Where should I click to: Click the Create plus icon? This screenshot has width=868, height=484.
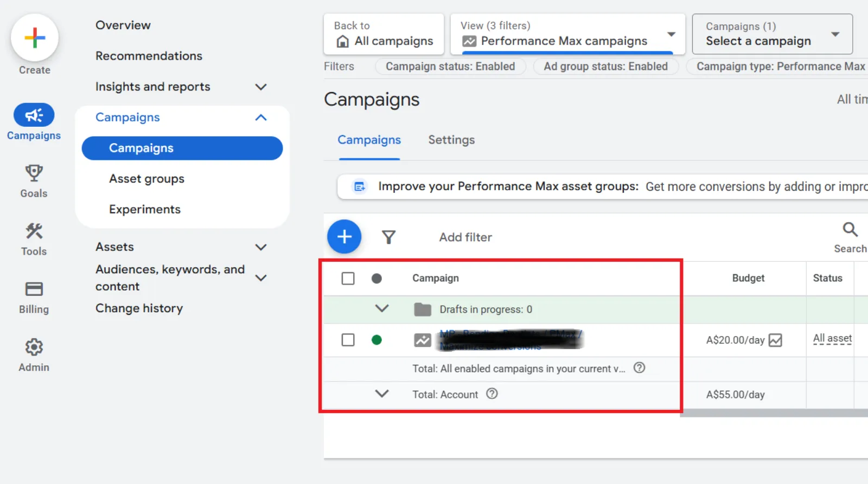click(35, 38)
